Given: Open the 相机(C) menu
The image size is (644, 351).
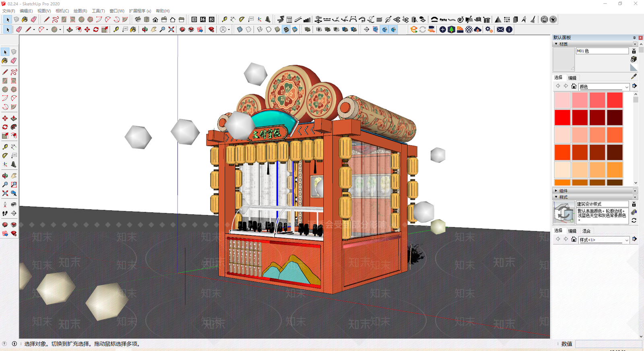Looking at the screenshot, I should click(62, 11).
